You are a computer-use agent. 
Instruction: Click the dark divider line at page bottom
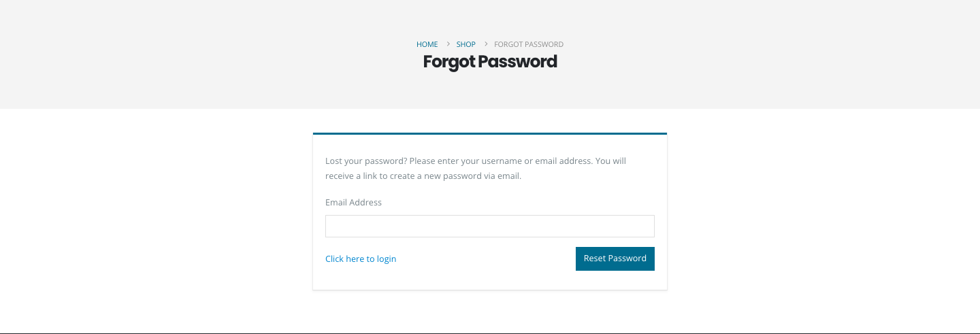[489, 333]
